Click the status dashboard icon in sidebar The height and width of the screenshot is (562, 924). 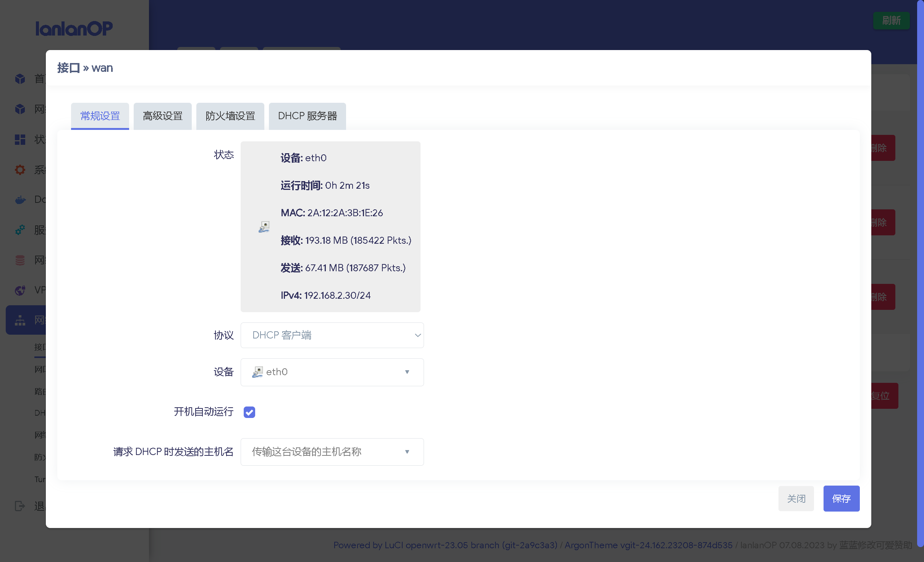[20, 139]
